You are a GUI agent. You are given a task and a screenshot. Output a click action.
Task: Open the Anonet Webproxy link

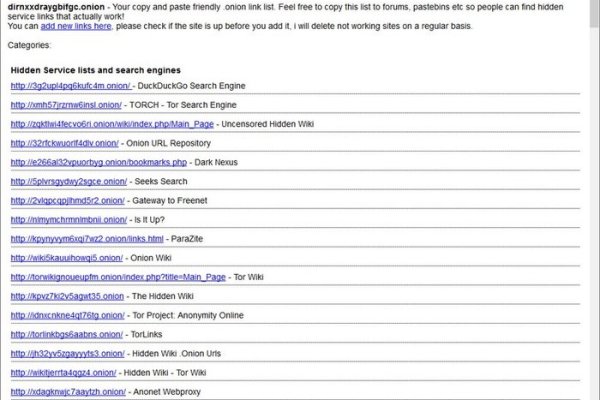point(68,392)
